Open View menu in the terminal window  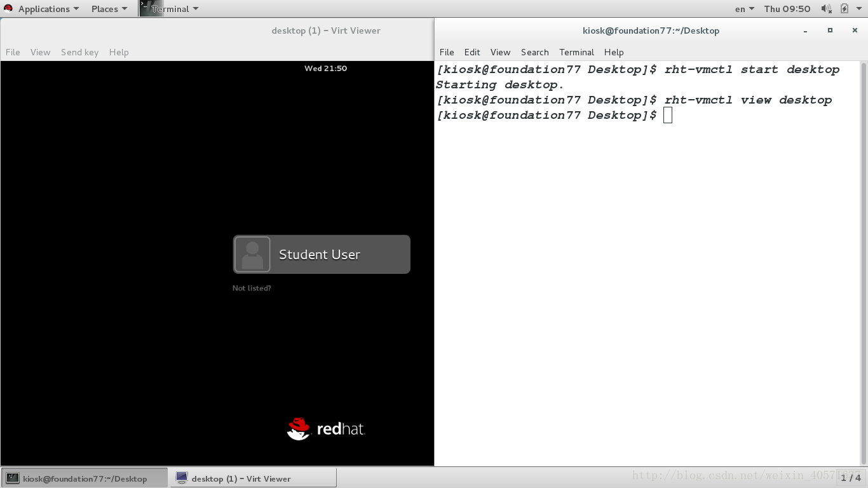(500, 52)
